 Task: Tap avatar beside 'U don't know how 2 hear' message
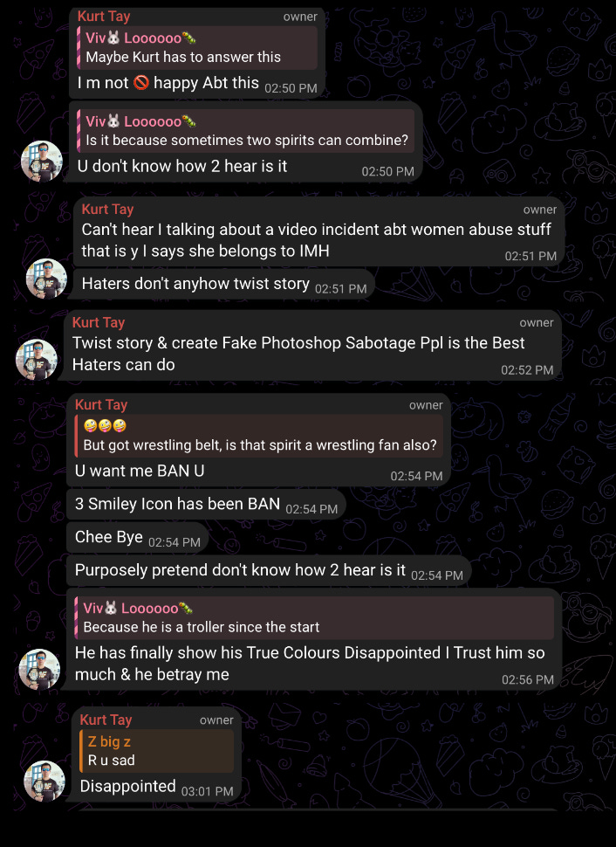click(x=42, y=161)
